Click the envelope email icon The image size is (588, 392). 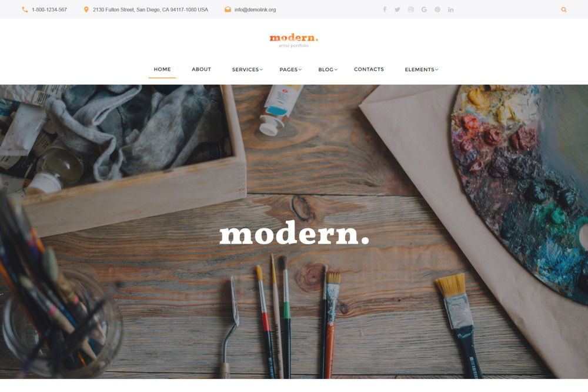point(228,9)
